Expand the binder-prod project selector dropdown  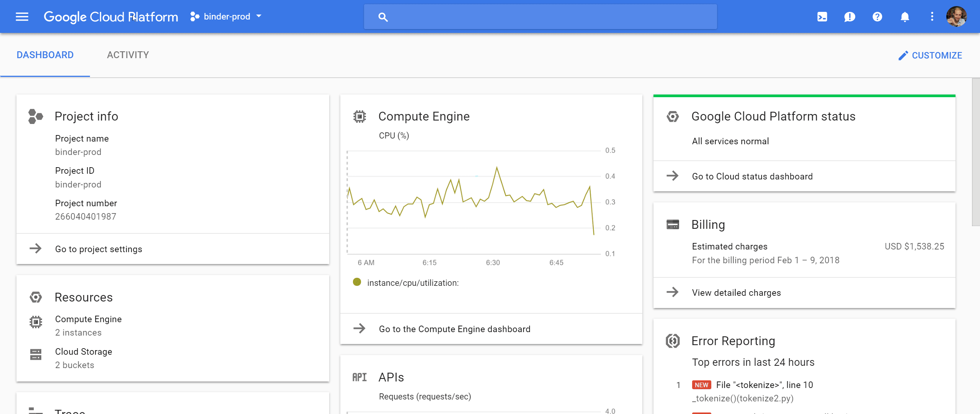(226, 16)
